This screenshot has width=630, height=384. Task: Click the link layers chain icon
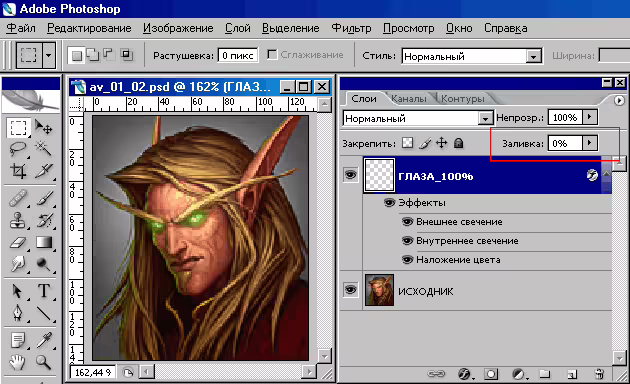tap(436, 374)
